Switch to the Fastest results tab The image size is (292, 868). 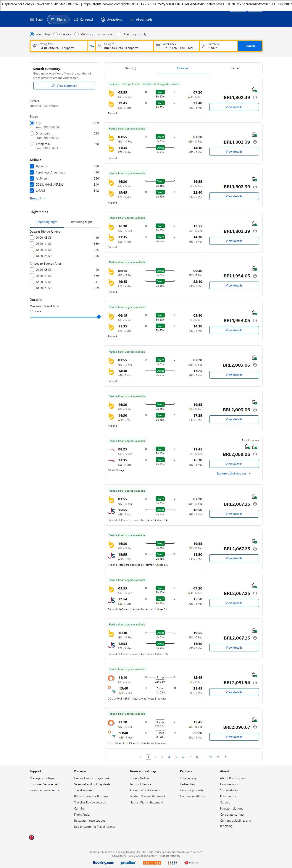point(236,68)
